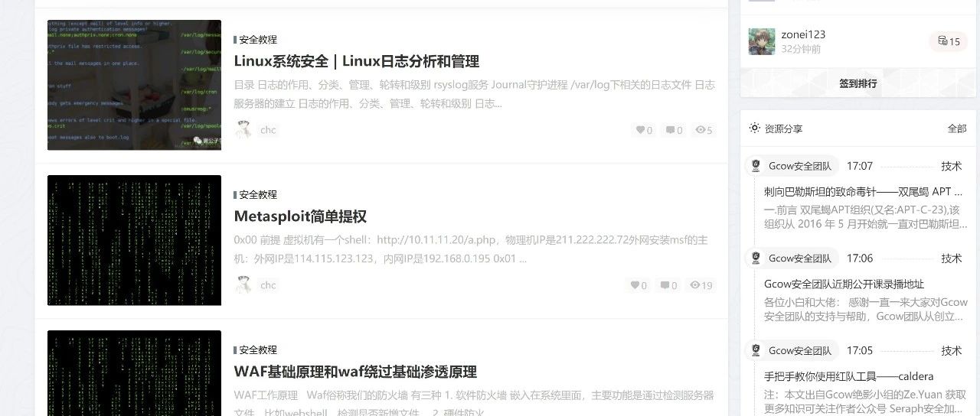
Task: Click the heart icon on the Linux日志分析 post
Action: pyautogui.click(x=640, y=130)
